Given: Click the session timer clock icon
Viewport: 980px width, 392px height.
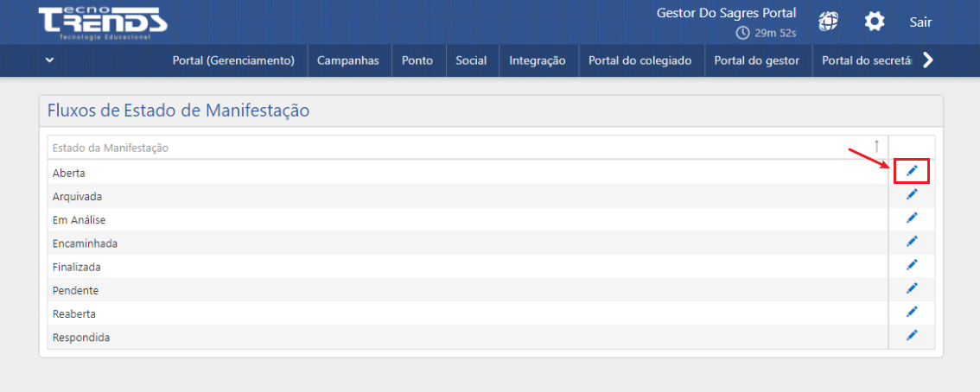Looking at the screenshot, I should click(x=742, y=33).
